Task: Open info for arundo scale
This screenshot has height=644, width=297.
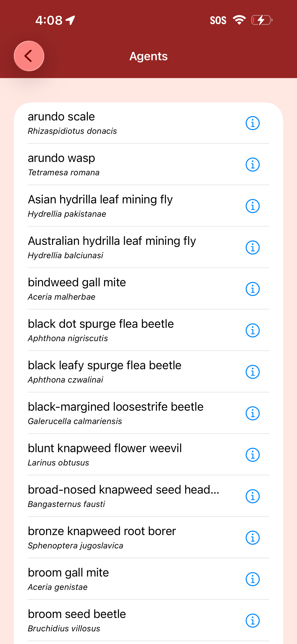Action: coord(253,123)
